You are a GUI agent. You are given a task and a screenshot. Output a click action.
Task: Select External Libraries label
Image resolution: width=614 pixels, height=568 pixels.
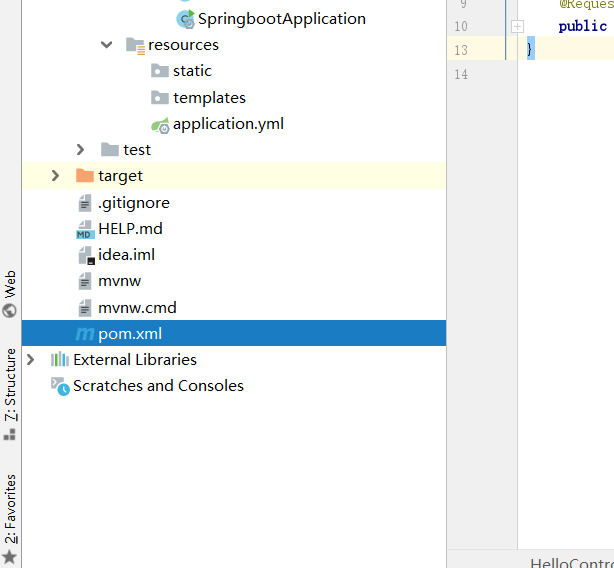coord(135,360)
